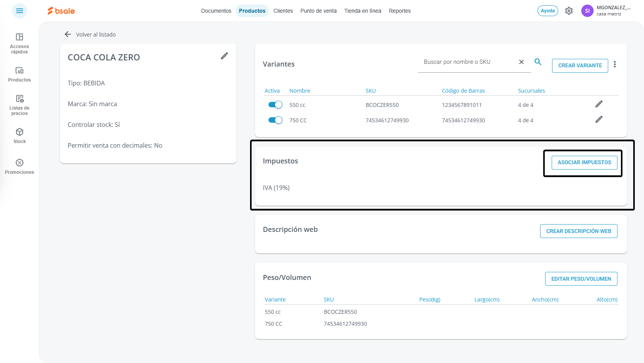Click the IVA (19%) tax entry
This screenshot has width=644, height=363.
276,188
